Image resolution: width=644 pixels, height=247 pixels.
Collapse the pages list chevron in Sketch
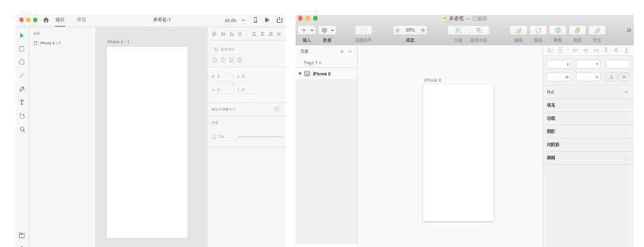click(350, 51)
